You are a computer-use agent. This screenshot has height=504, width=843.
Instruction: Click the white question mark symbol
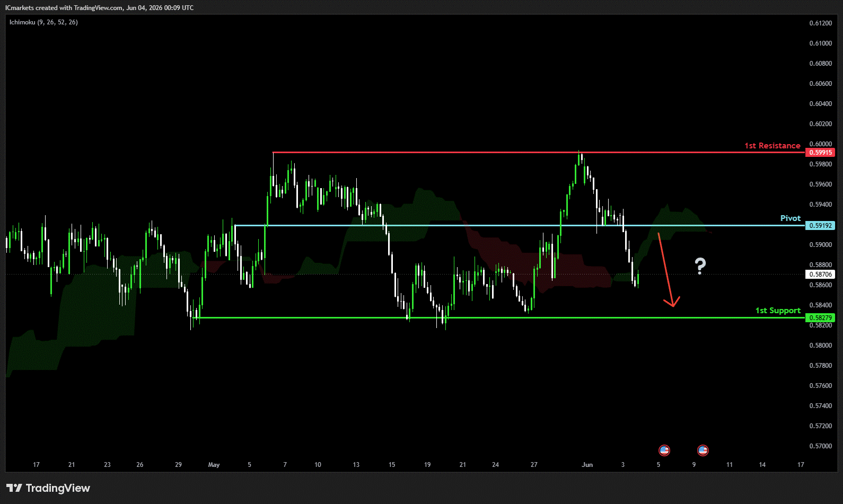700,266
